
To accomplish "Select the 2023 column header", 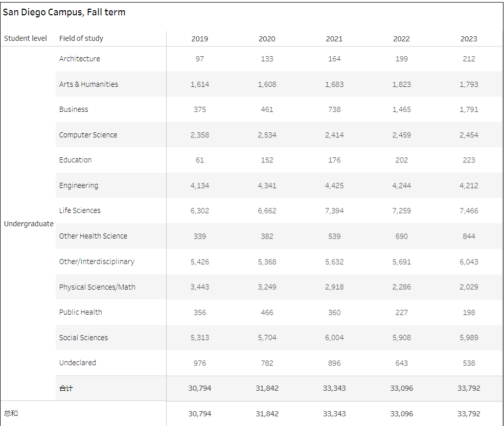I will (469, 39).
